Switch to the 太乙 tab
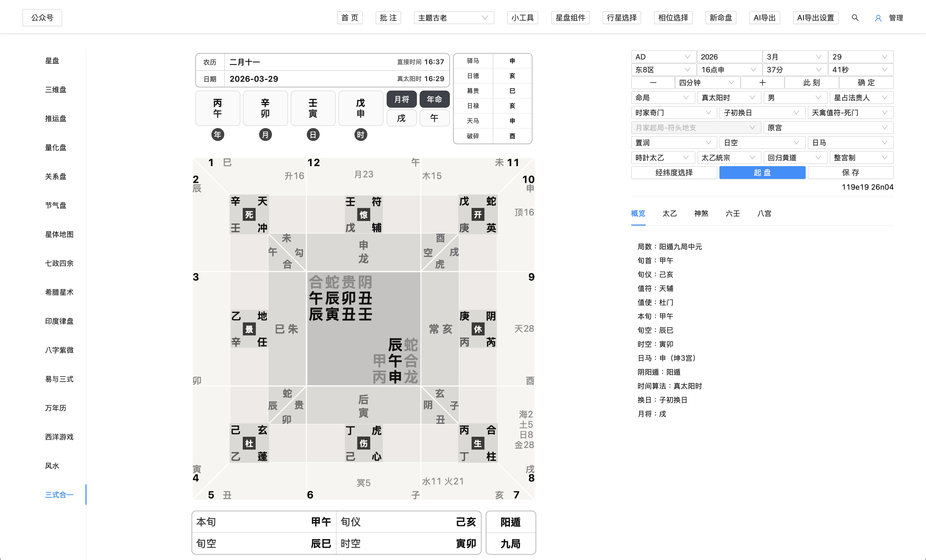The width and height of the screenshot is (926, 560). (669, 214)
